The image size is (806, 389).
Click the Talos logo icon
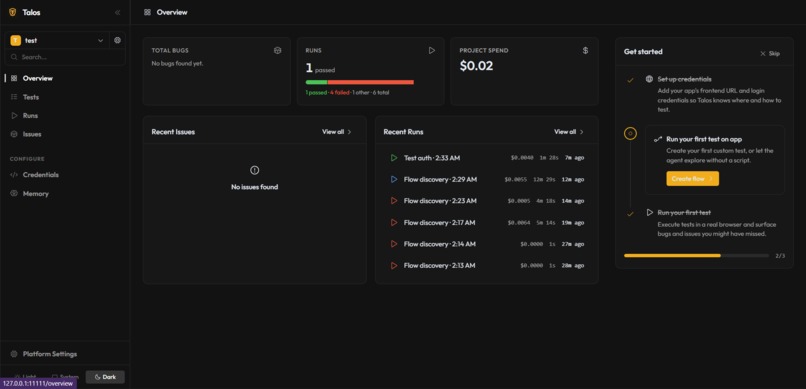(13, 12)
